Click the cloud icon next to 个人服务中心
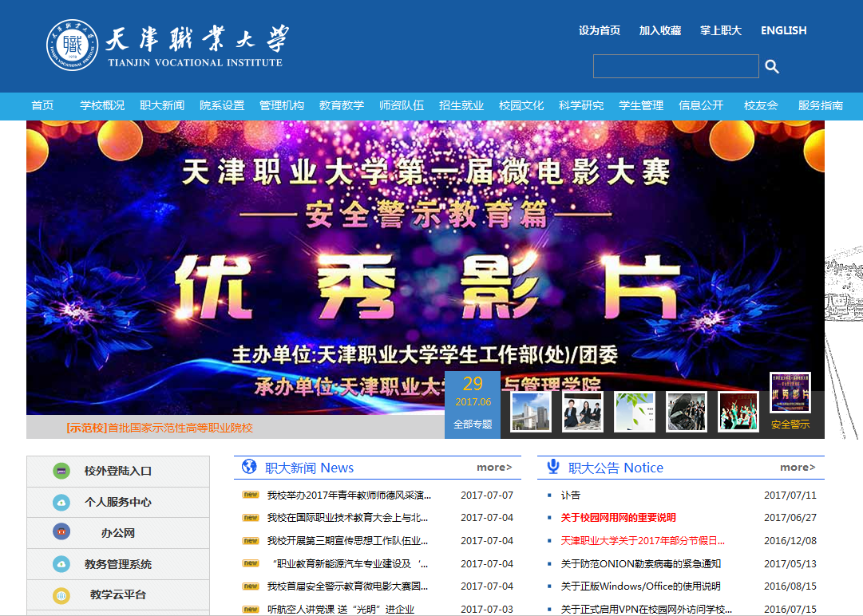863x616 pixels. [x=61, y=502]
